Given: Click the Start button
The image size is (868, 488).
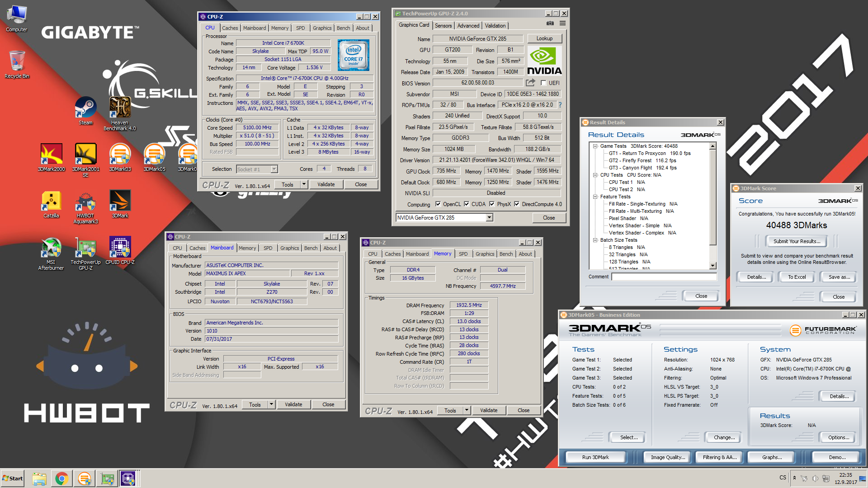Looking at the screenshot, I should point(13,479).
